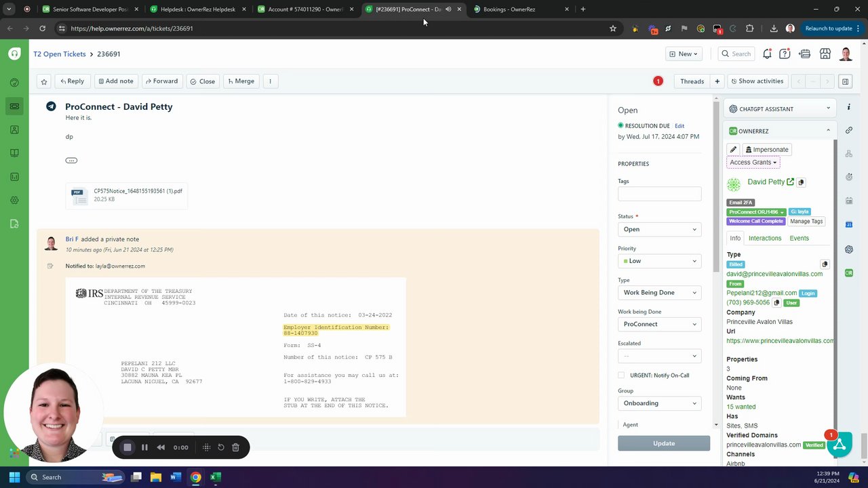This screenshot has width=868, height=488.
Task: Open the CP575Notice PDF attachment
Action: (127, 195)
